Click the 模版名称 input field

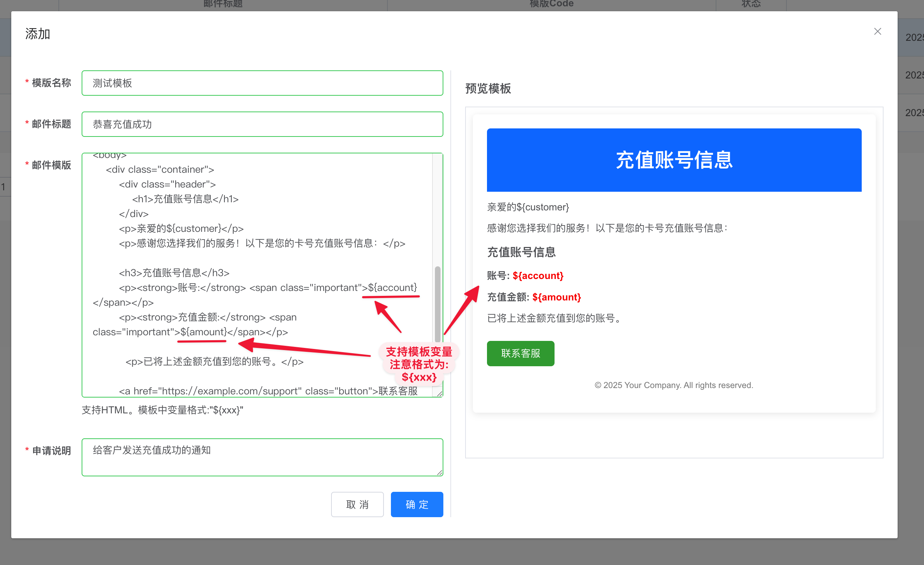pyautogui.click(x=262, y=83)
